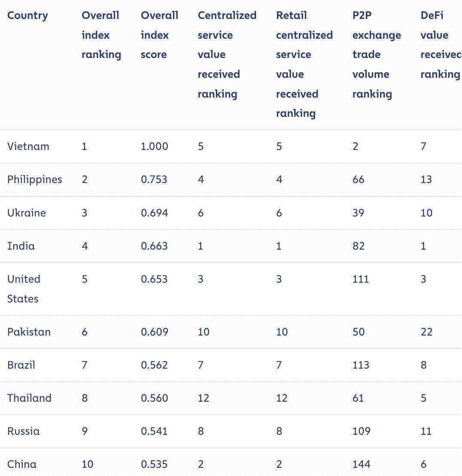Select the India country cell
Viewport: 462px width, 476px height.
click(21, 246)
